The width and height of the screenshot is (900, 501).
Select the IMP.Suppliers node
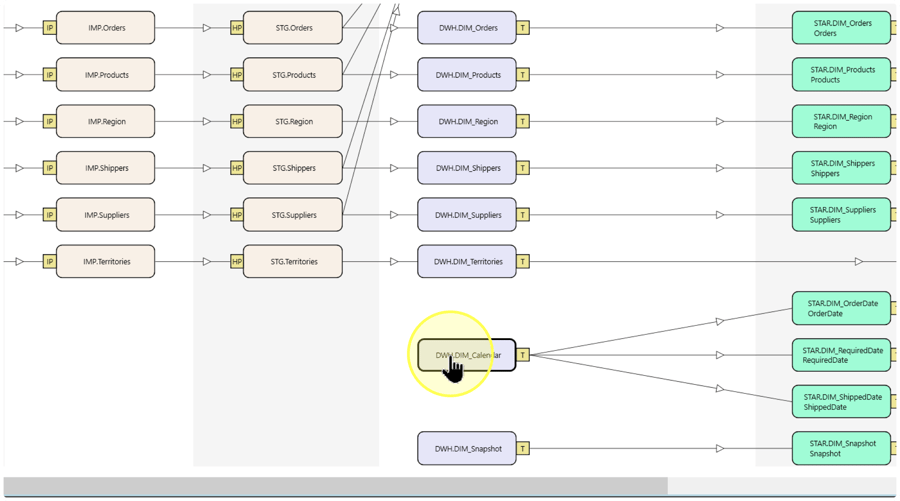[x=106, y=215]
